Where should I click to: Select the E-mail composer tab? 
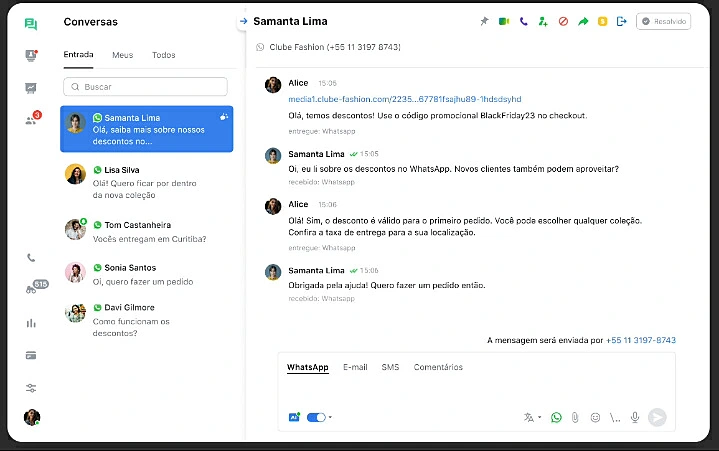coord(355,367)
